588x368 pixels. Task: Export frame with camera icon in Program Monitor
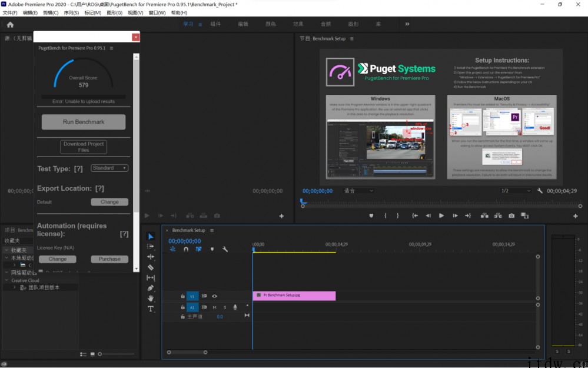(x=511, y=216)
